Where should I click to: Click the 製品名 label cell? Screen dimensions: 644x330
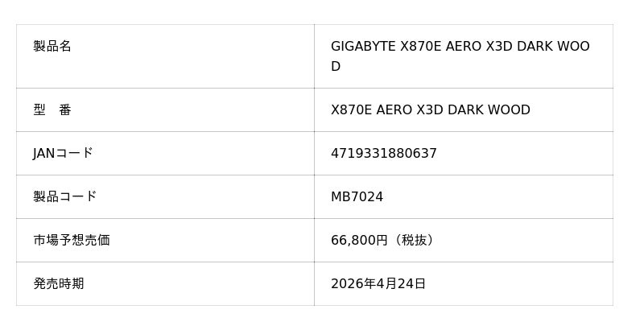(x=52, y=47)
